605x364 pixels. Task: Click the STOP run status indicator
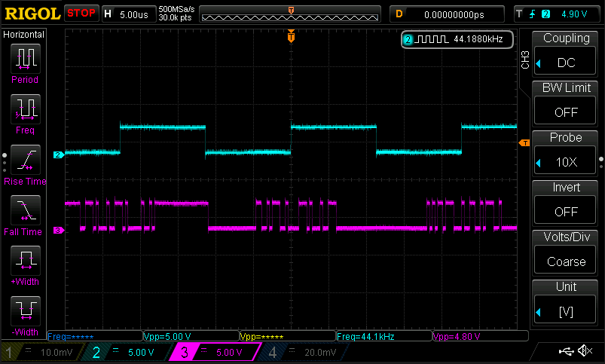pos(81,14)
